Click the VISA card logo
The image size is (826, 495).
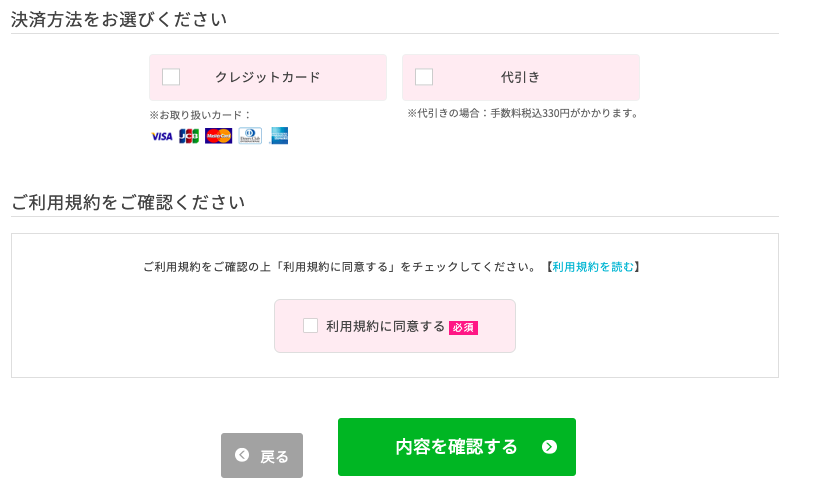click(162, 136)
